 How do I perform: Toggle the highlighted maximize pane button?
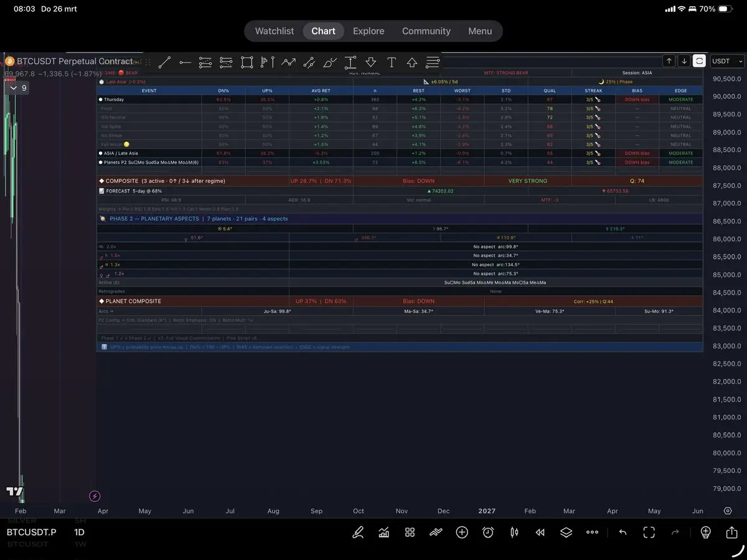(x=700, y=61)
